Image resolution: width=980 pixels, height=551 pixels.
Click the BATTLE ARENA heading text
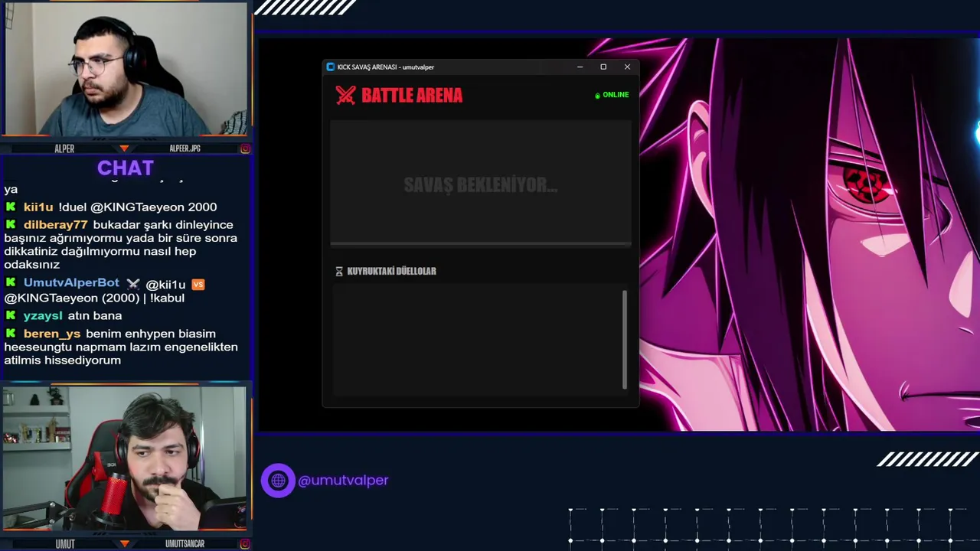(412, 96)
